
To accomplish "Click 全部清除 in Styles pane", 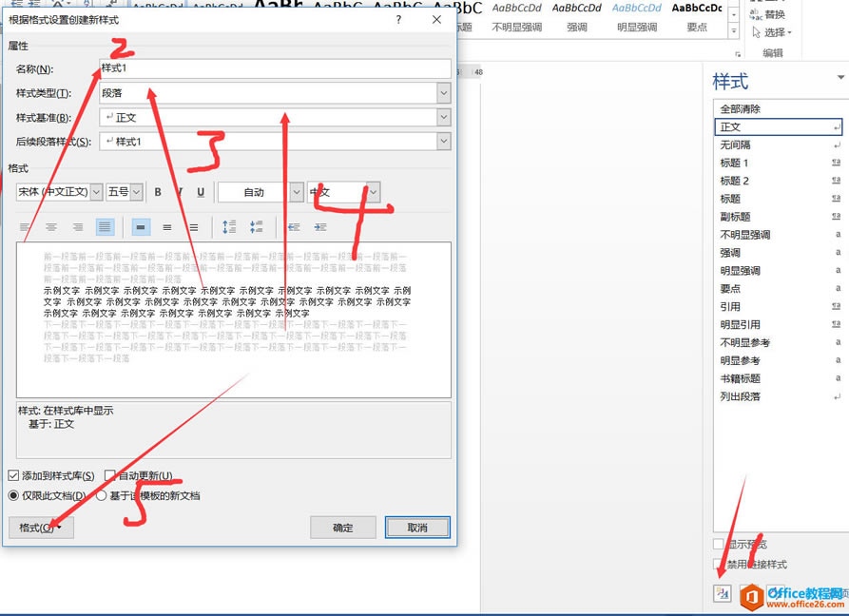I will point(779,108).
